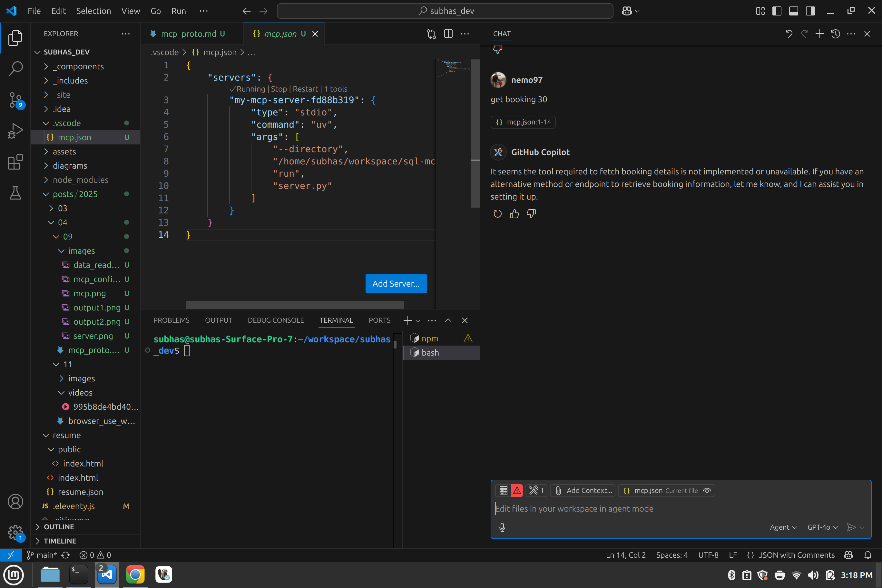This screenshot has width=882, height=588.
Task: Open the Extensions view
Action: coord(15,162)
